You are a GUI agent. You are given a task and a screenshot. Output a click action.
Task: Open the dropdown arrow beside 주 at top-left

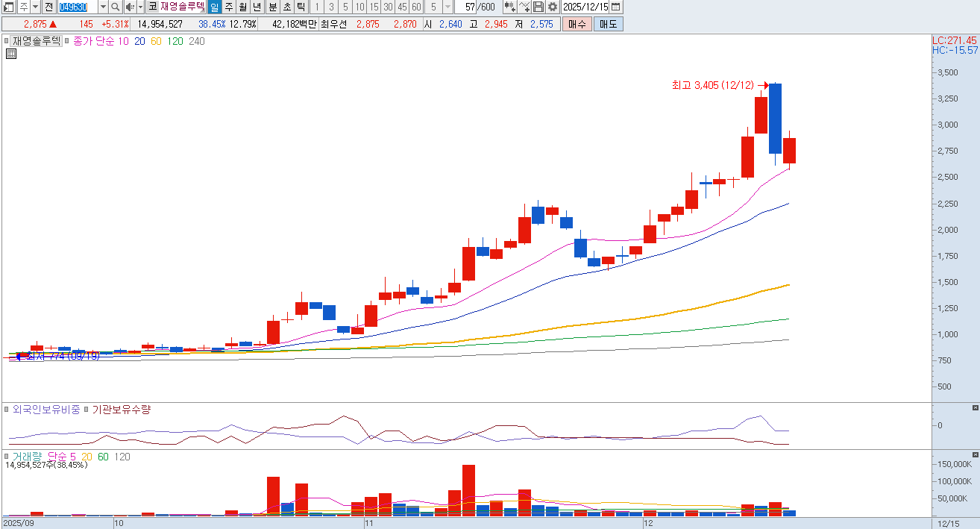click(35, 7)
